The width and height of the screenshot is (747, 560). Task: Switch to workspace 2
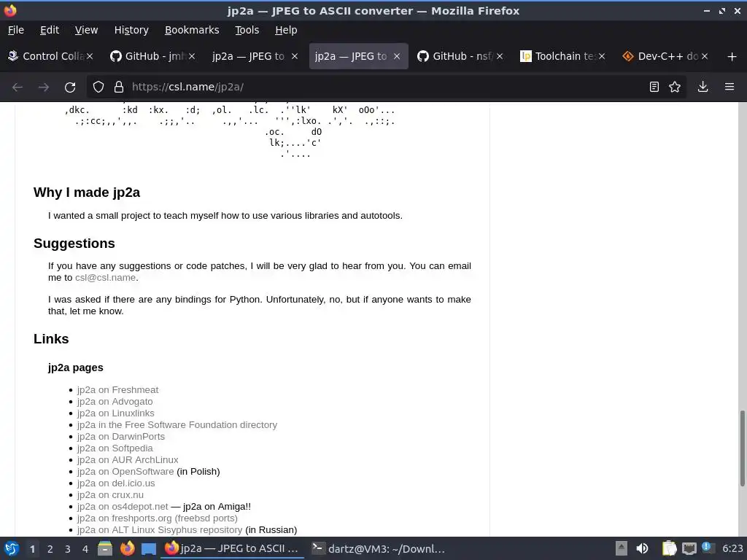tap(50, 549)
